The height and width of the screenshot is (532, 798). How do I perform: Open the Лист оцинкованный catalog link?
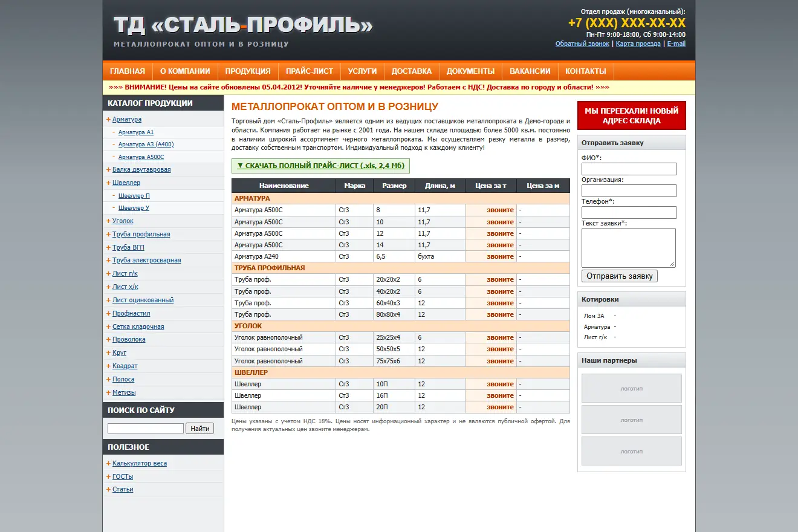click(143, 300)
